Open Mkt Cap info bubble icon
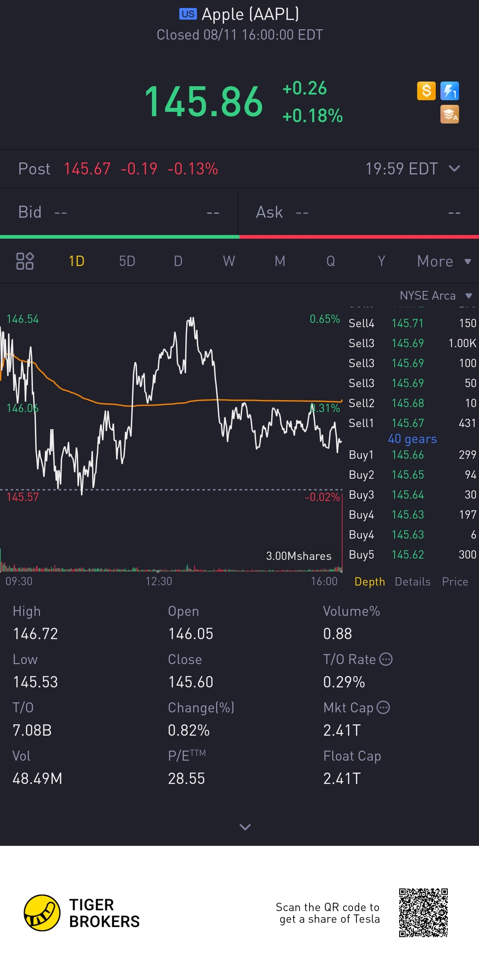The image size is (479, 980). (383, 707)
